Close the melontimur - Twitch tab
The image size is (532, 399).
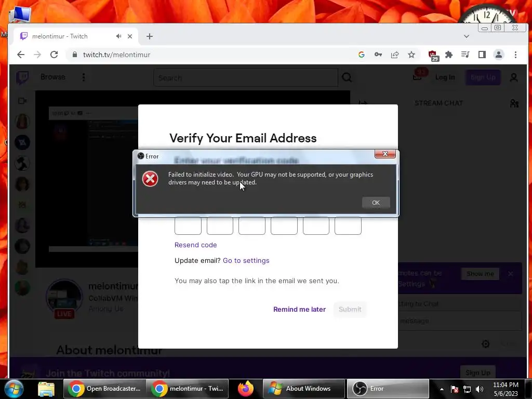pos(130,36)
